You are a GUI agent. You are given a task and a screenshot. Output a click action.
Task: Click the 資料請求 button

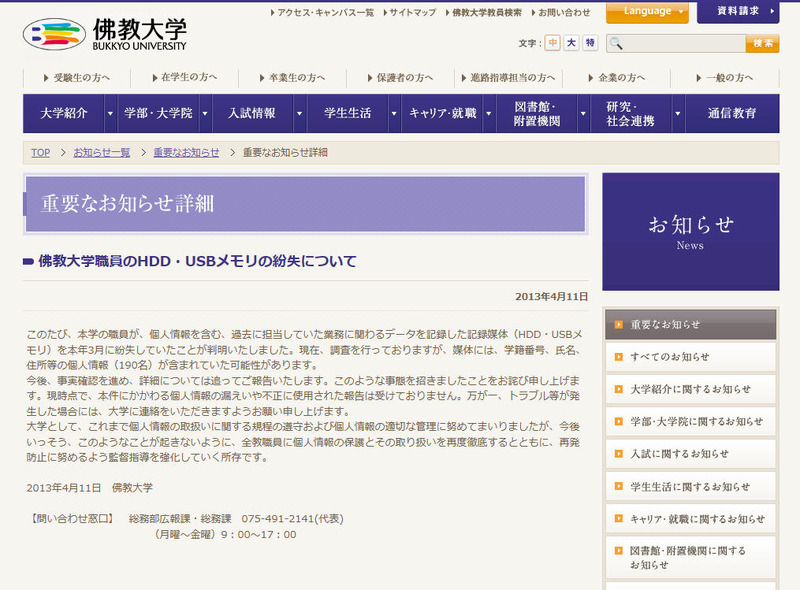coord(740,12)
